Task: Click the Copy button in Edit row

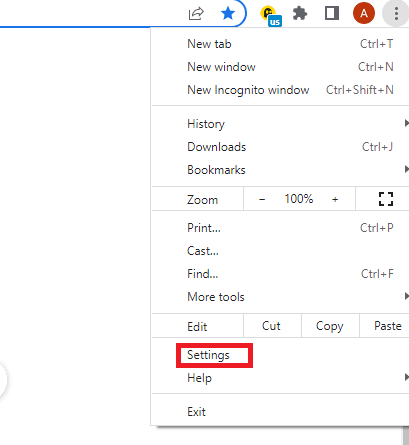Action: click(330, 326)
